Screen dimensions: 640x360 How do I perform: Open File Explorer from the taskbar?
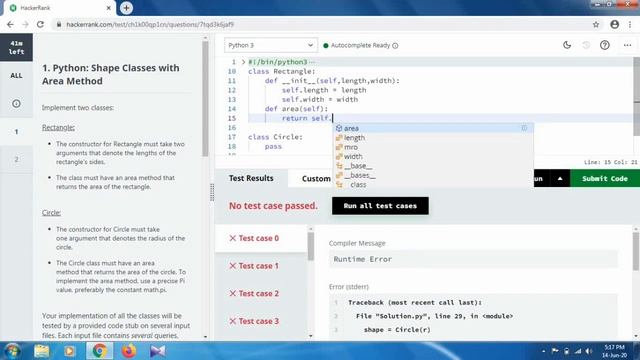coord(42,351)
